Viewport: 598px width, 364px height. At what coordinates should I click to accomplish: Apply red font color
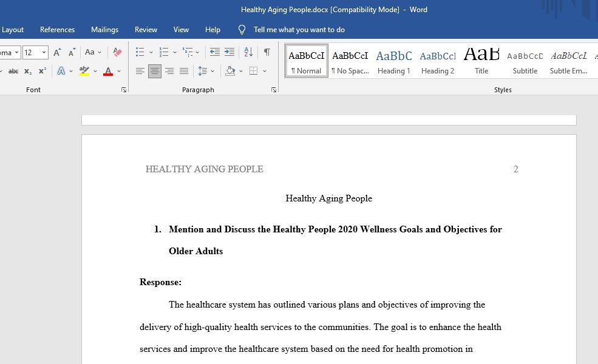tap(108, 71)
